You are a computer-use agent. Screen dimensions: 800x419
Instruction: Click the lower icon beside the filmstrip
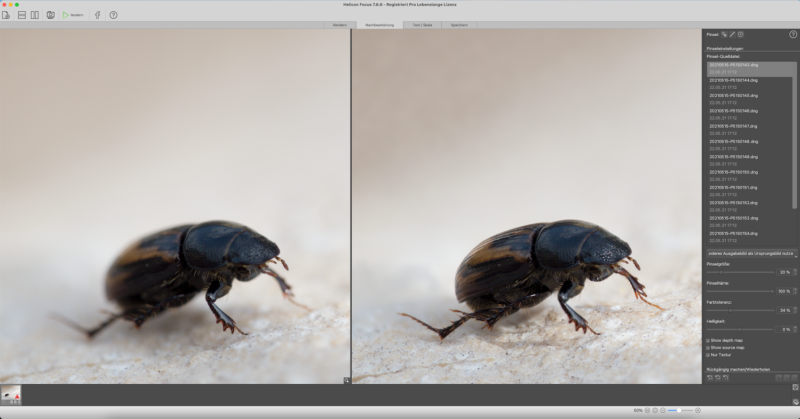pos(795,402)
